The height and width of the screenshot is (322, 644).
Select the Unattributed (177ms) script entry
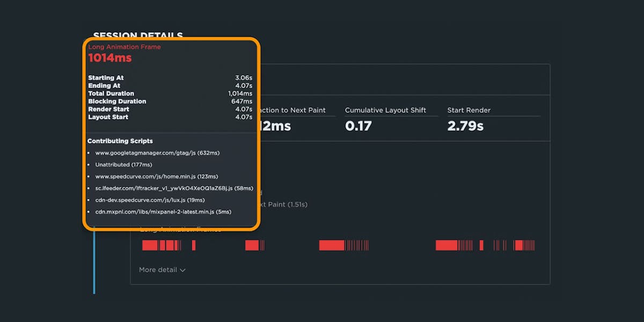click(123, 165)
